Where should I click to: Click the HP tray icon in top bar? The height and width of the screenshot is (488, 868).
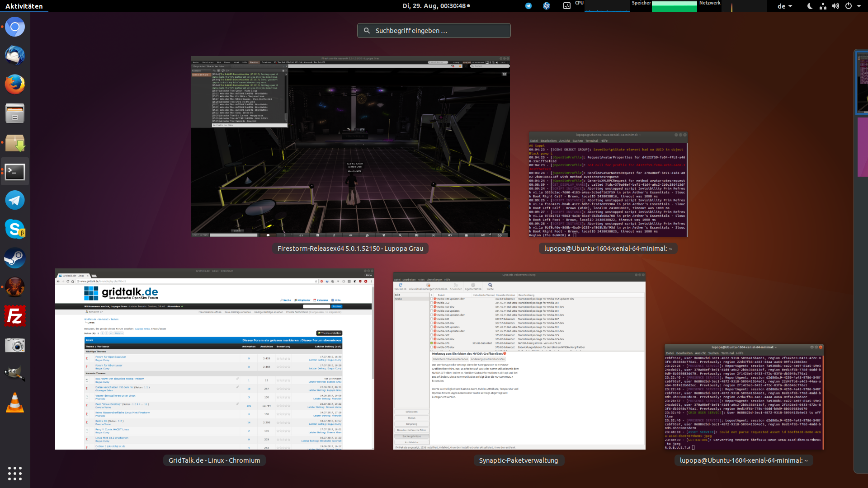tap(547, 6)
